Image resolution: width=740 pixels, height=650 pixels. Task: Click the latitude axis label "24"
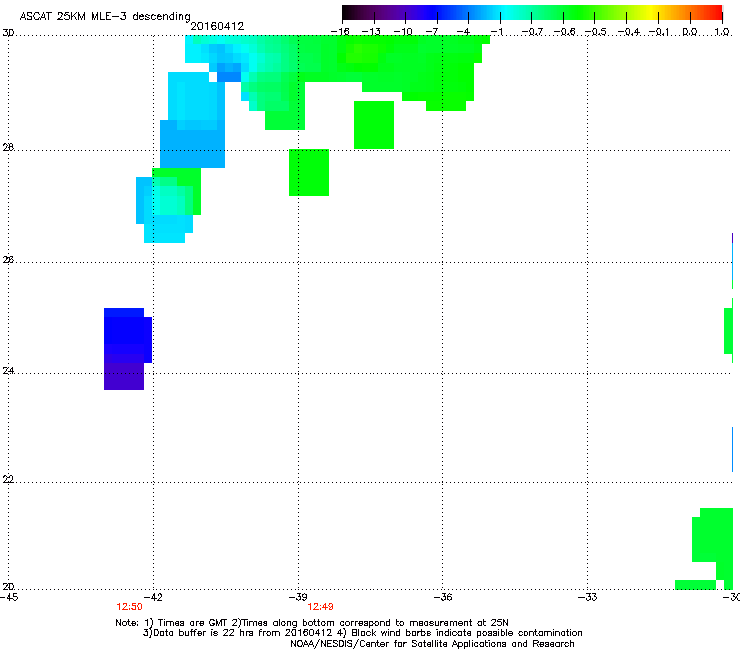point(8,371)
